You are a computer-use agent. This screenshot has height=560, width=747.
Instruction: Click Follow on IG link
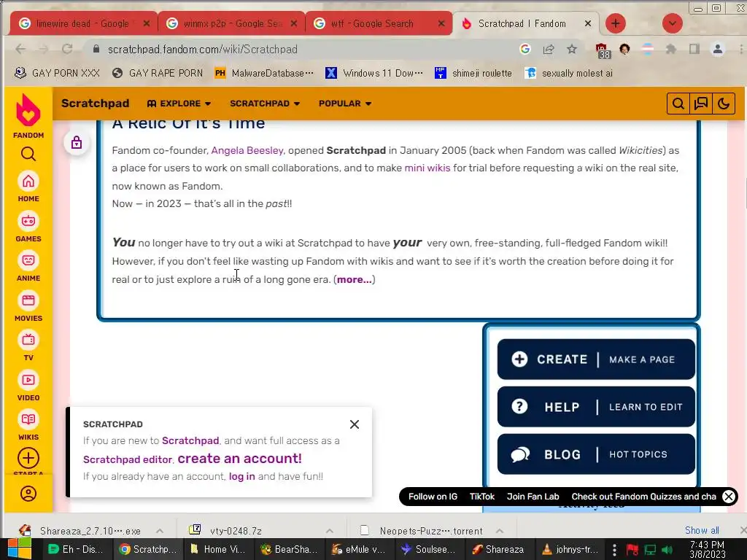[x=433, y=497]
